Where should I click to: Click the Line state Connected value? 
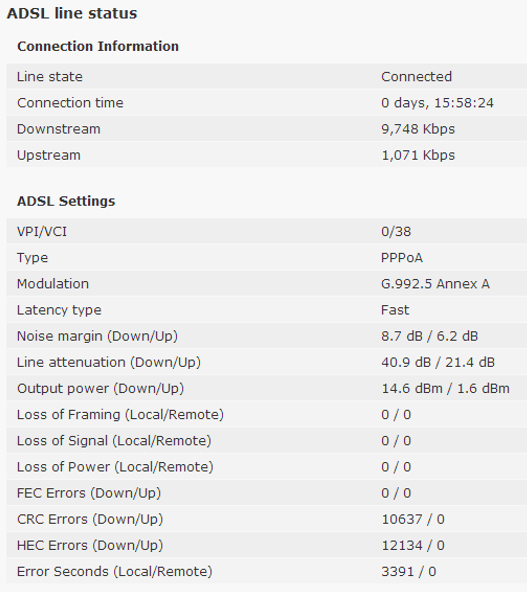416,77
